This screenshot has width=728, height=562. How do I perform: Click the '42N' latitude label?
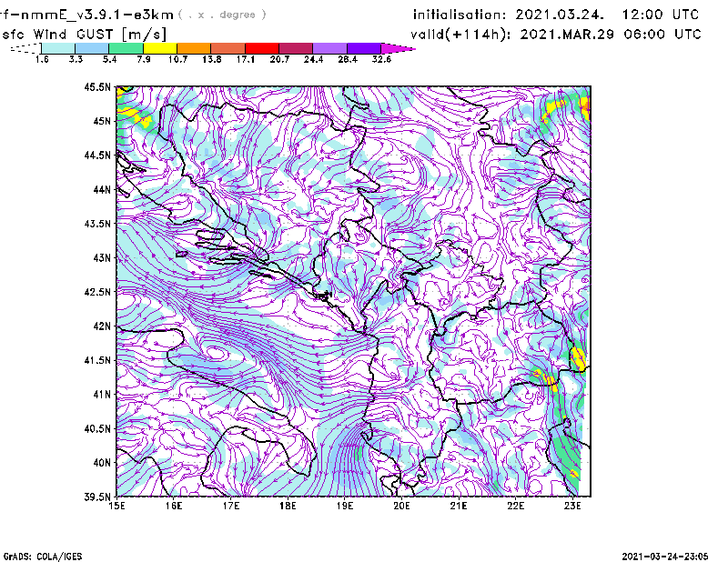[x=102, y=326]
